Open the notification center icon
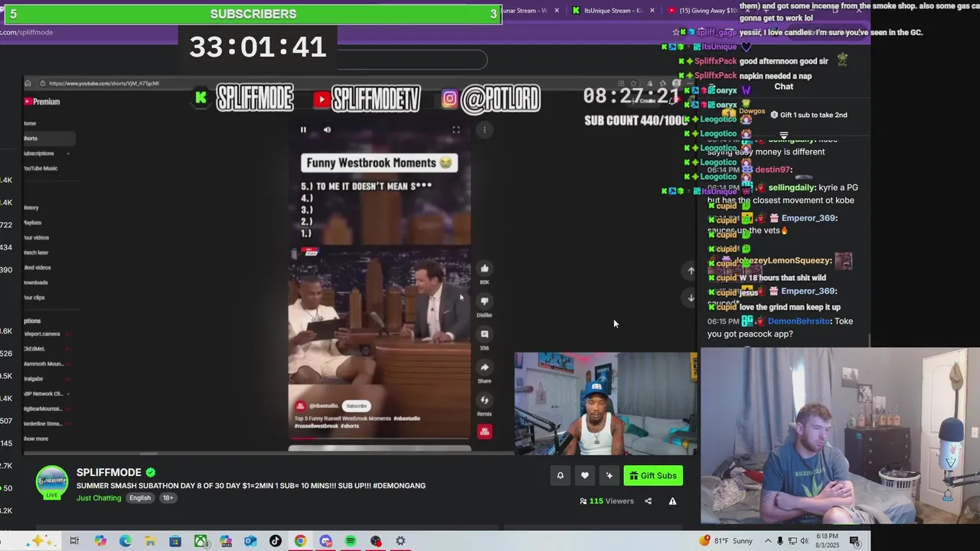 coord(854,541)
